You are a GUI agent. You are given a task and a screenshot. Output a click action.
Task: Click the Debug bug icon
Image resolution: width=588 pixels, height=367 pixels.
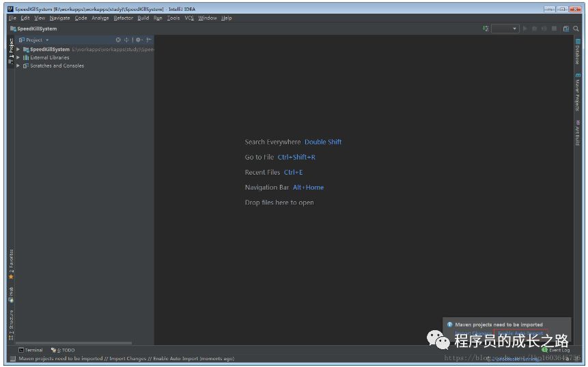(534, 29)
